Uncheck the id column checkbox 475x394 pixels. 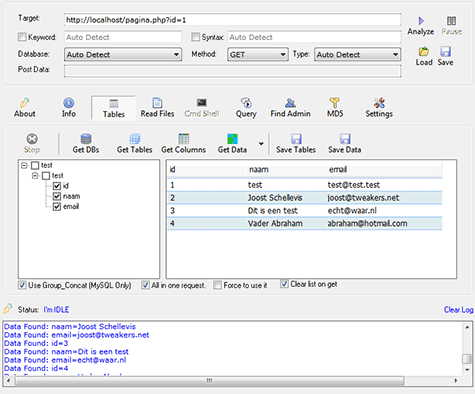click(57, 186)
